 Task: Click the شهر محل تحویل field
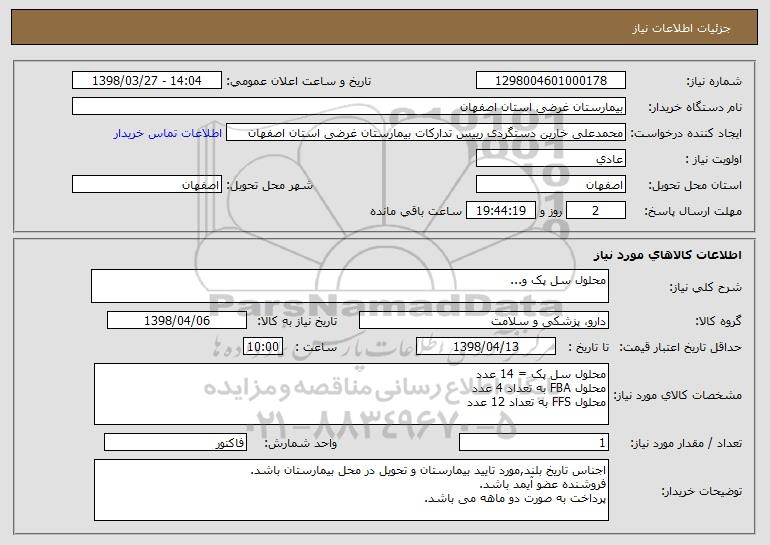coord(147,184)
